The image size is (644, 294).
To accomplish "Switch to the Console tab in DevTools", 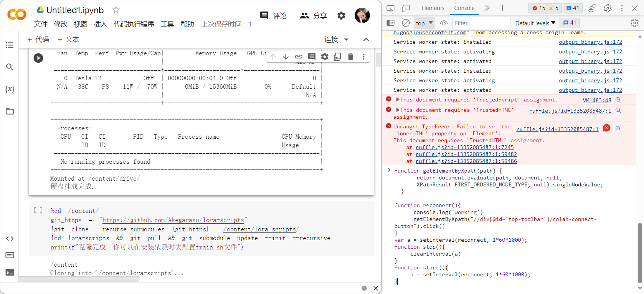I will click(x=464, y=8).
